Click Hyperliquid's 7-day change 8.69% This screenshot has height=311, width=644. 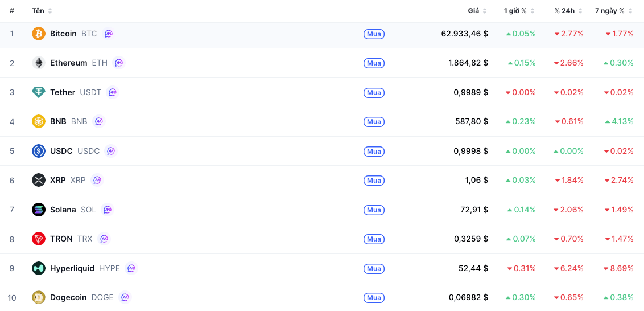tap(618, 268)
